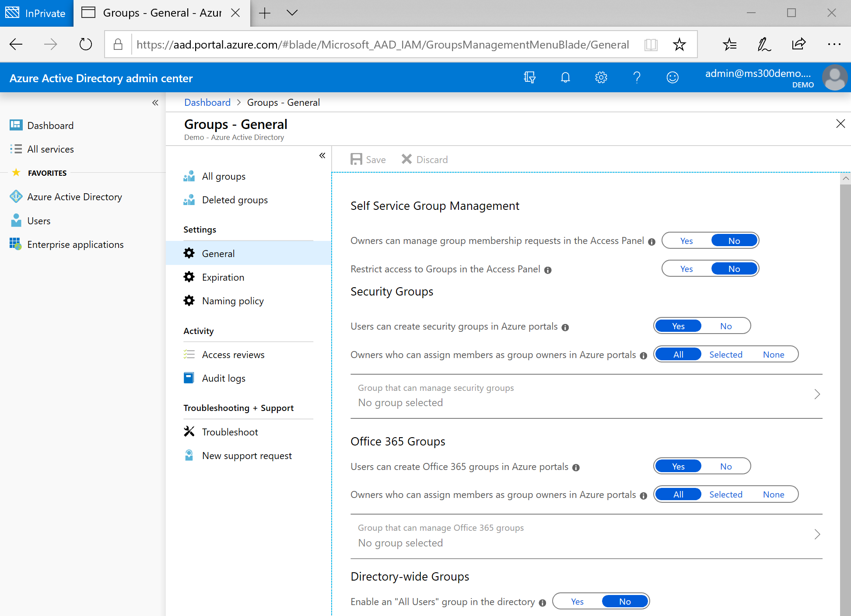Click info icon beside Users can create security groups

(x=565, y=327)
